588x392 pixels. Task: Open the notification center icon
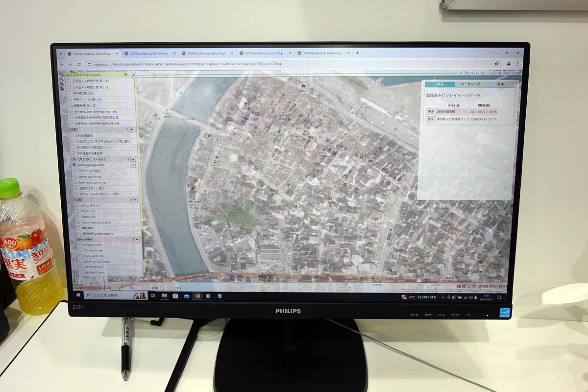tap(499, 297)
